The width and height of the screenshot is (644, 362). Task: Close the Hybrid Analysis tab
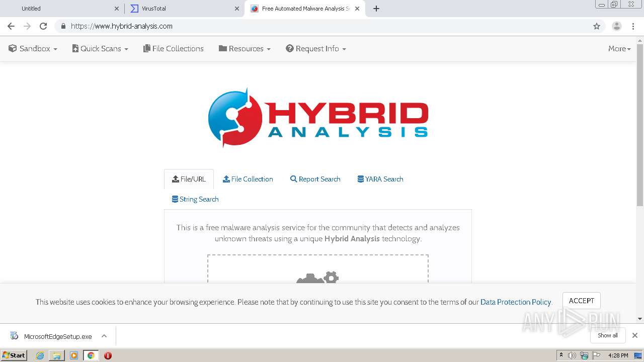[x=358, y=9]
